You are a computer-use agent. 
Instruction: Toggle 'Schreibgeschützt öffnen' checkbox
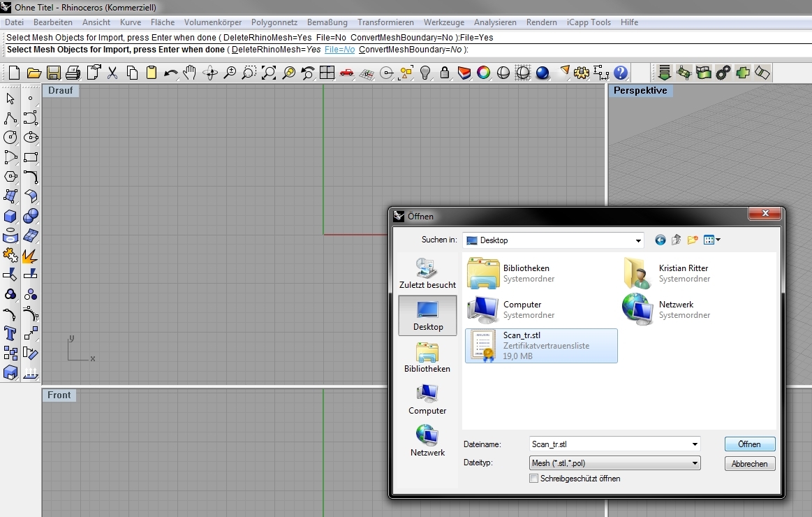click(x=533, y=479)
